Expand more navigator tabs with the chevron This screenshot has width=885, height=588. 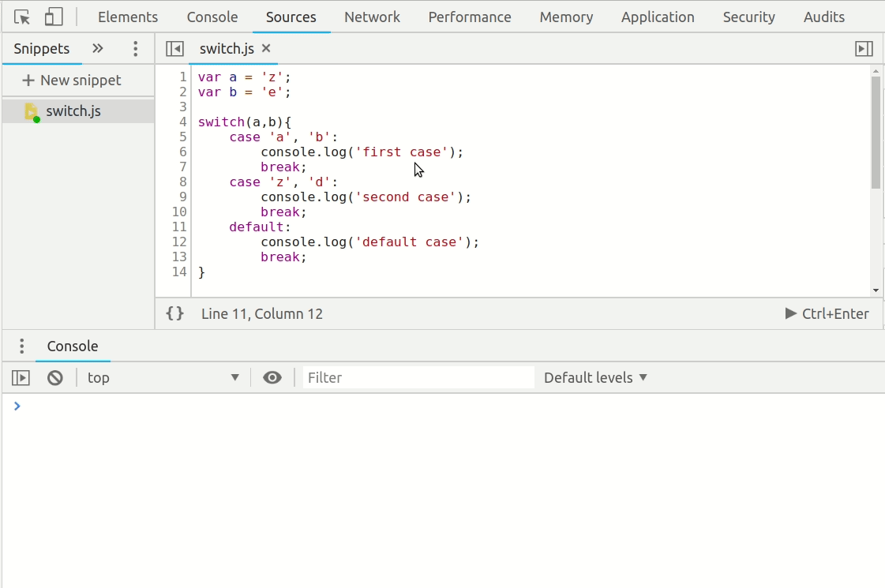click(97, 48)
